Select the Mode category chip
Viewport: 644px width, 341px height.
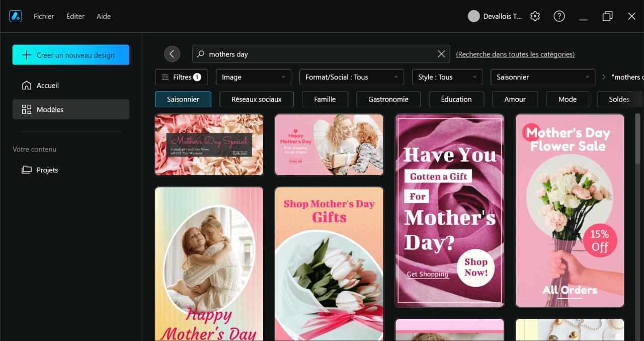568,99
